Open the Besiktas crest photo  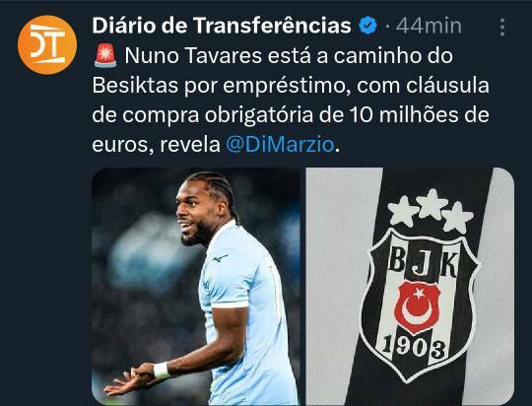410,286
